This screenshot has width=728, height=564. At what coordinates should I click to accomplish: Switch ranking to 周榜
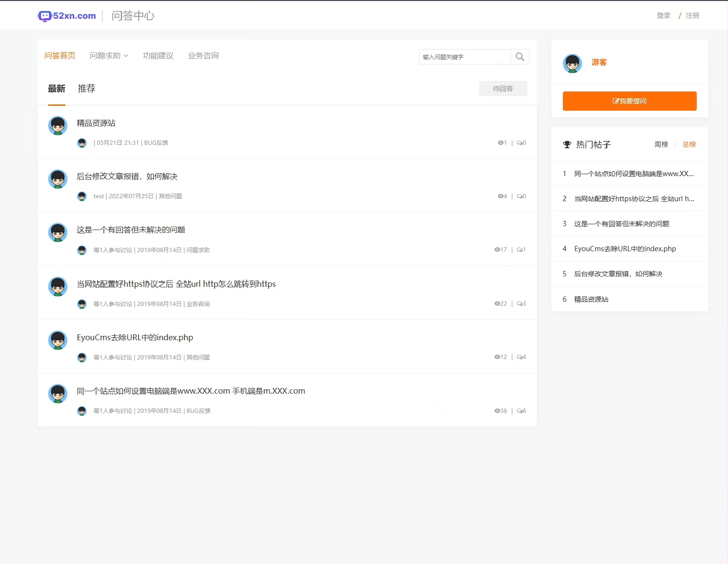coord(661,144)
